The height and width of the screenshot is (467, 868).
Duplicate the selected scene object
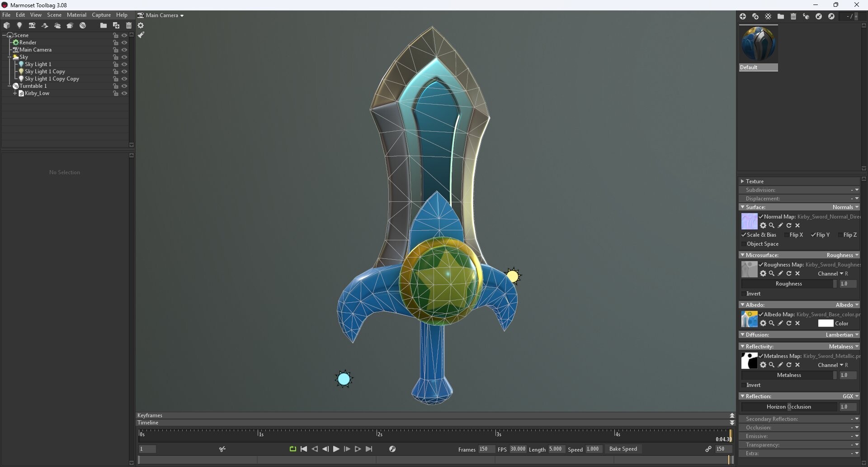116,25
